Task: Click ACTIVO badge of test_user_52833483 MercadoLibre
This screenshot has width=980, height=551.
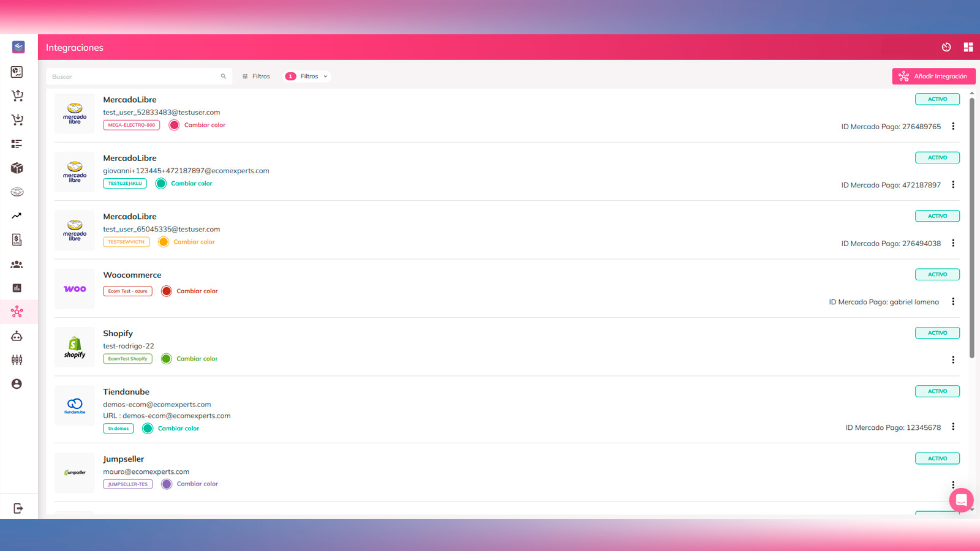Action: (x=937, y=99)
